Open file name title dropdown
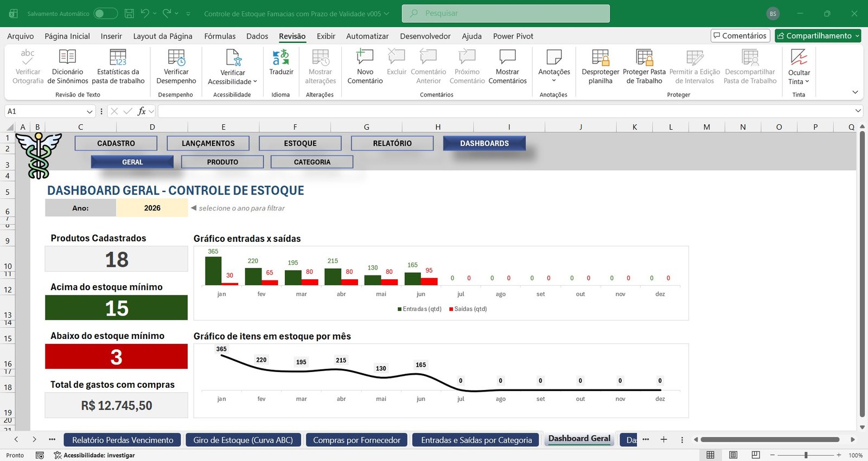Image resolution: width=868 pixels, height=461 pixels. coord(386,14)
